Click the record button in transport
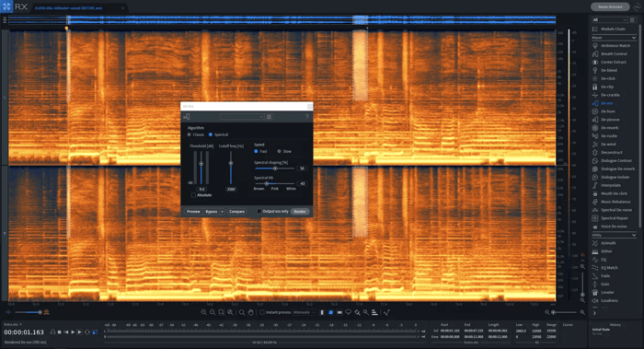 59,332
